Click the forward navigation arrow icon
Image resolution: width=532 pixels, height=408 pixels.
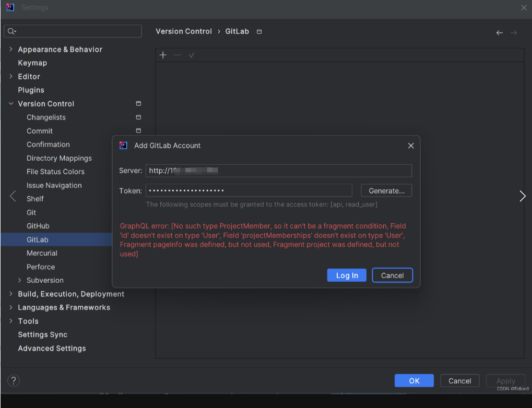pyautogui.click(x=514, y=32)
